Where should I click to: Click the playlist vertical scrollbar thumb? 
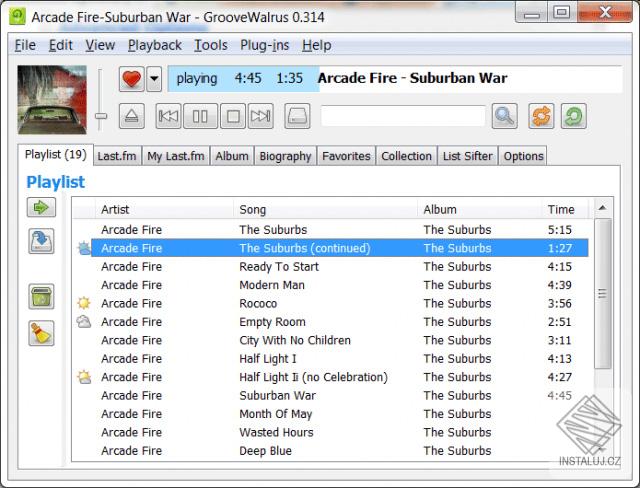[602, 293]
